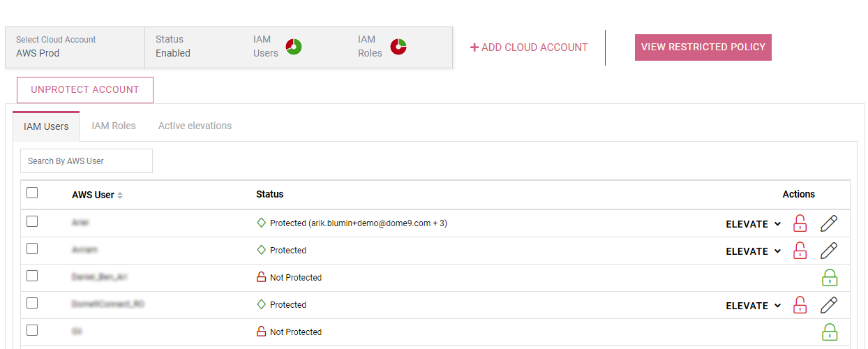Click green lock icon in the fifth row
This screenshot has width=868, height=349.
click(829, 332)
